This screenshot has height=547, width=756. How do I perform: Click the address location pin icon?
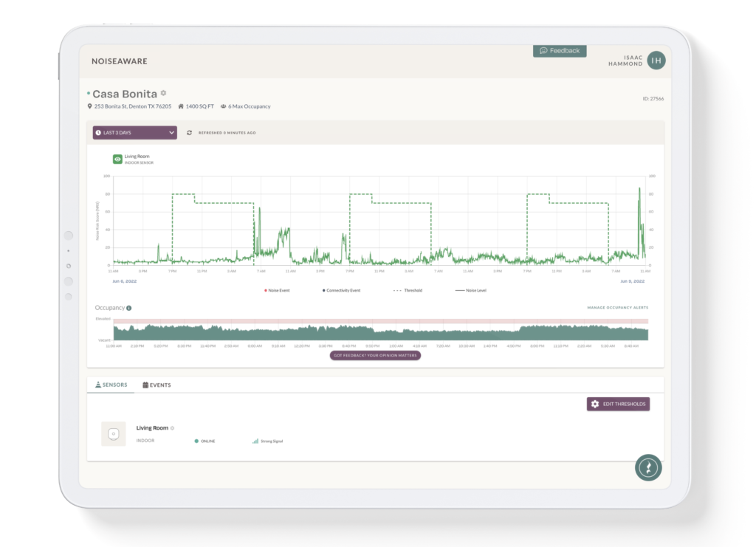89,106
